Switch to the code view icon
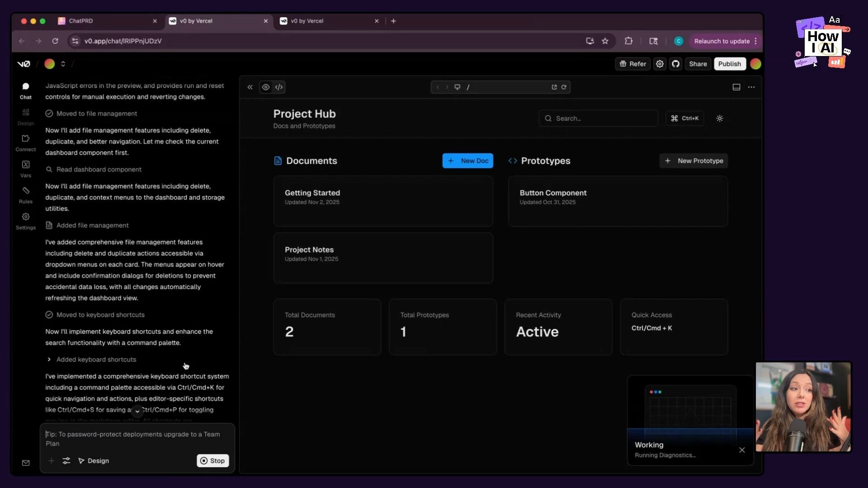868x488 pixels. coord(279,87)
